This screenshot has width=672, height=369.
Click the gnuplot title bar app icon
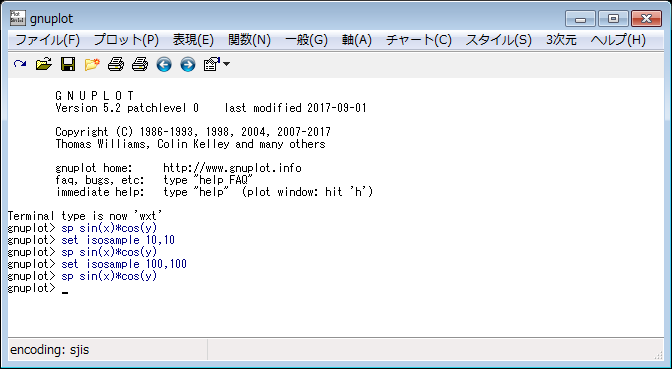18,18
